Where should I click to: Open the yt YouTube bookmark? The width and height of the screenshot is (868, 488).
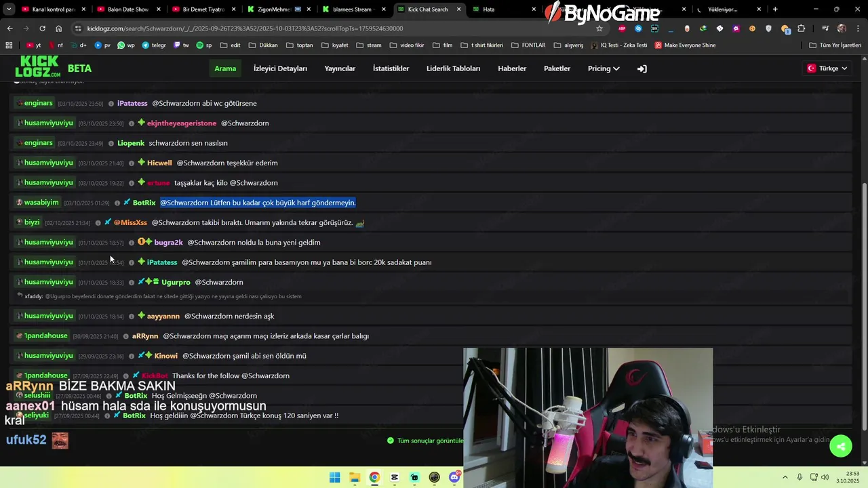click(x=34, y=45)
